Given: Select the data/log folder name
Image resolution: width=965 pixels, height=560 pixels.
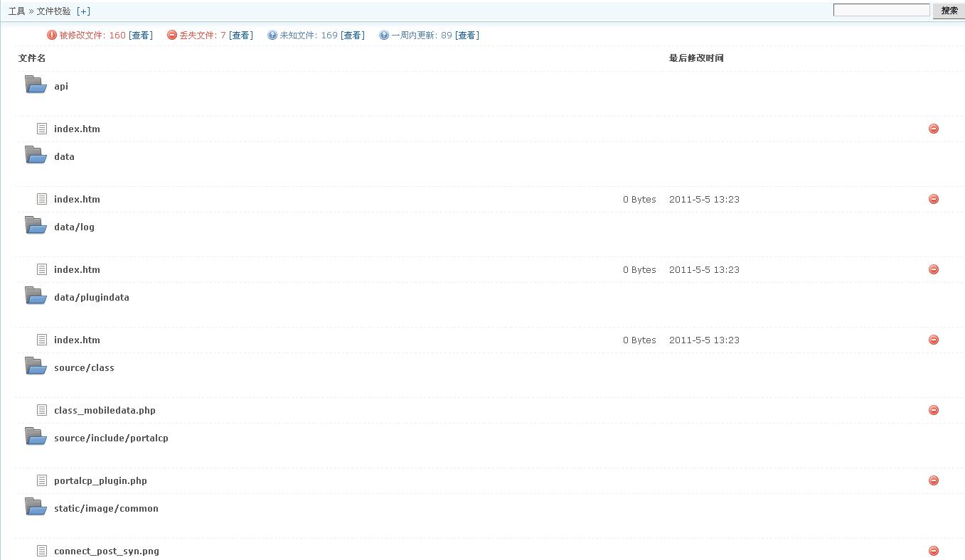Looking at the screenshot, I should 74,227.
